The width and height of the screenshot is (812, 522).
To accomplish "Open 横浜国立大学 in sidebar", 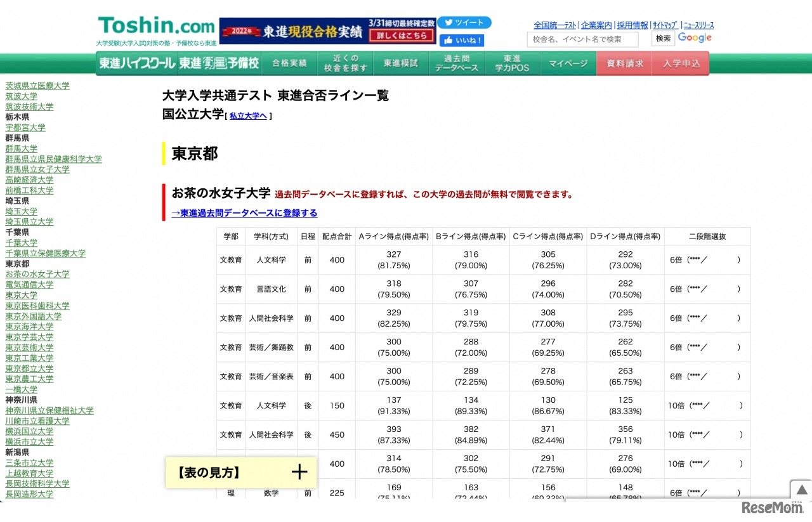I will pos(29,431).
